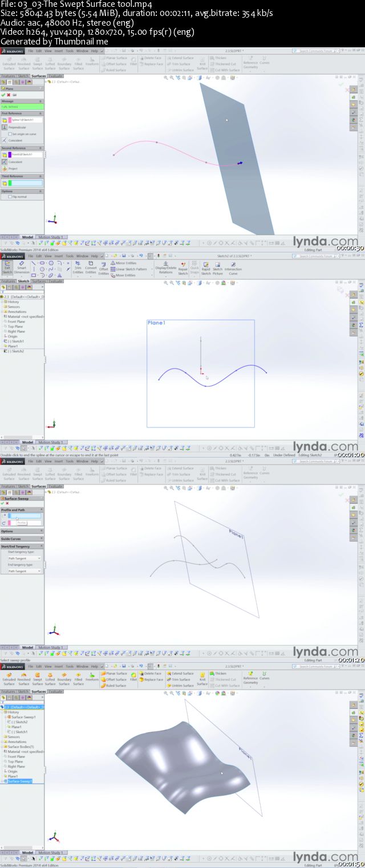Collapse the Start/End Tangency section

41,546
